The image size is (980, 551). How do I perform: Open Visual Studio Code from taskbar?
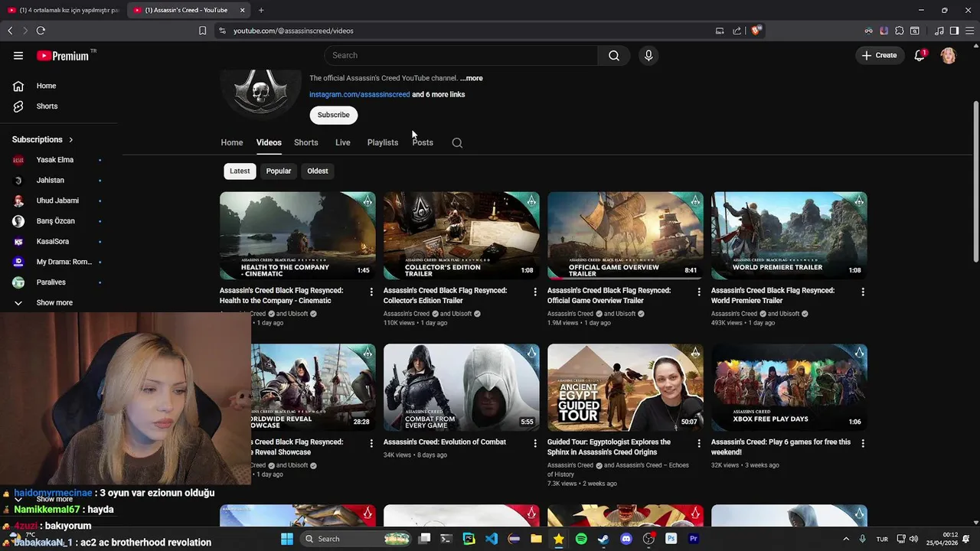click(492, 539)
